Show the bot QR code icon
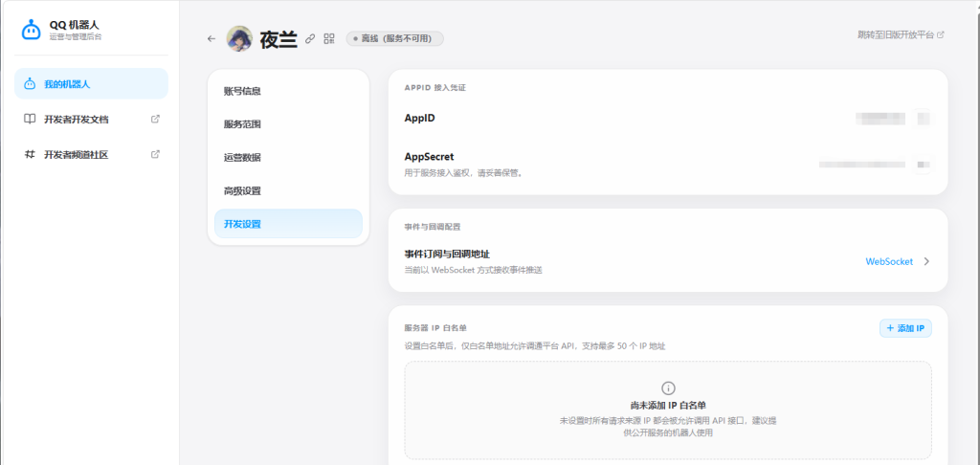The height and width of the screenshot is (465, 980). (x=329, y=38)
